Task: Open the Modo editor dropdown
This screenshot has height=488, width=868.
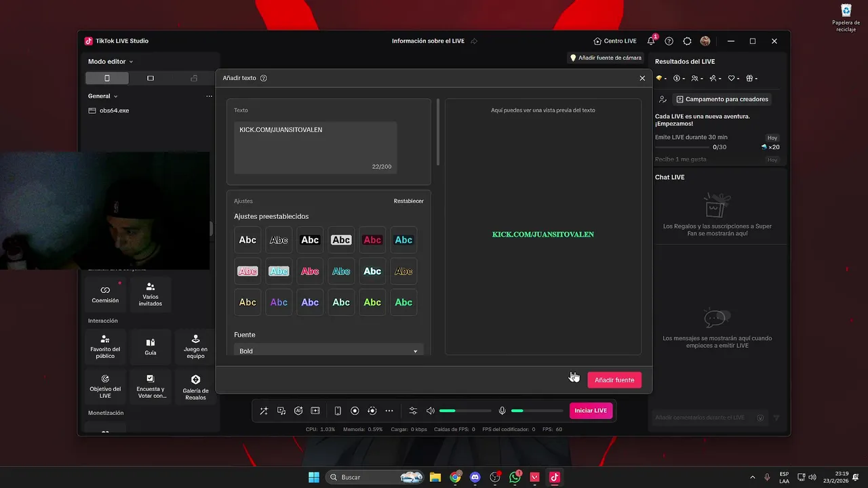Action: click(111, 62)
